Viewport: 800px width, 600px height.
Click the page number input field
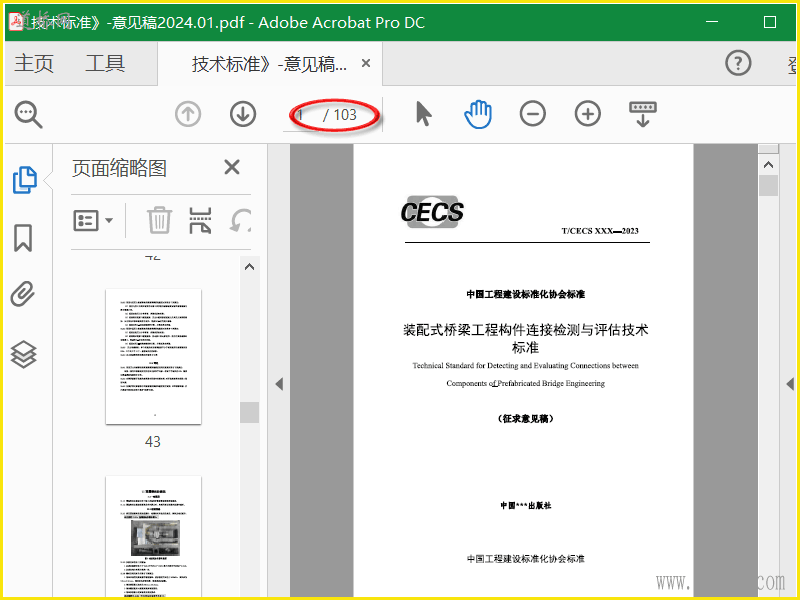coord(301,115)
